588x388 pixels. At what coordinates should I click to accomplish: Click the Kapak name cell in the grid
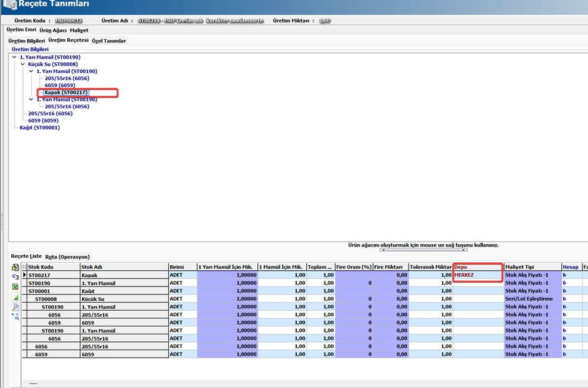tap(124, 275)
